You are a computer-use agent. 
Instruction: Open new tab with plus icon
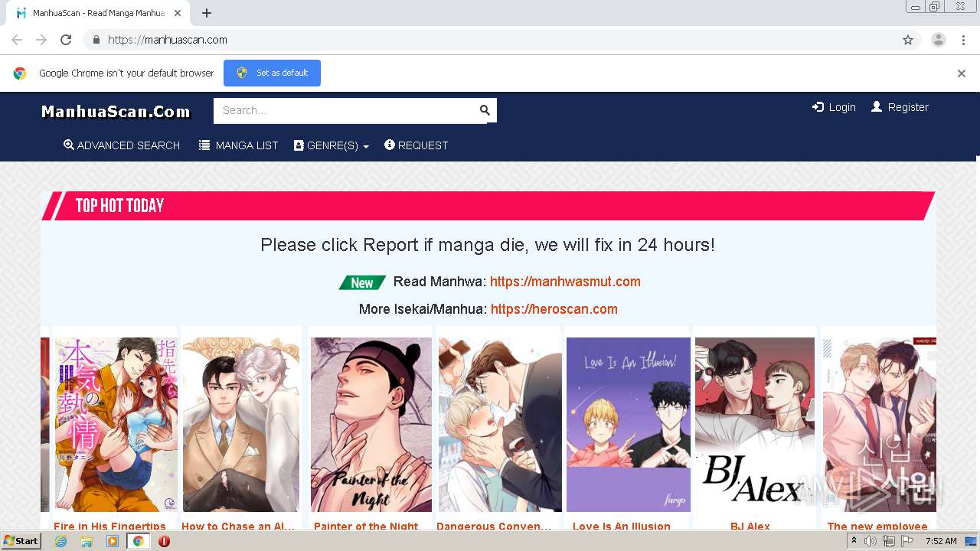click(207, 13)
